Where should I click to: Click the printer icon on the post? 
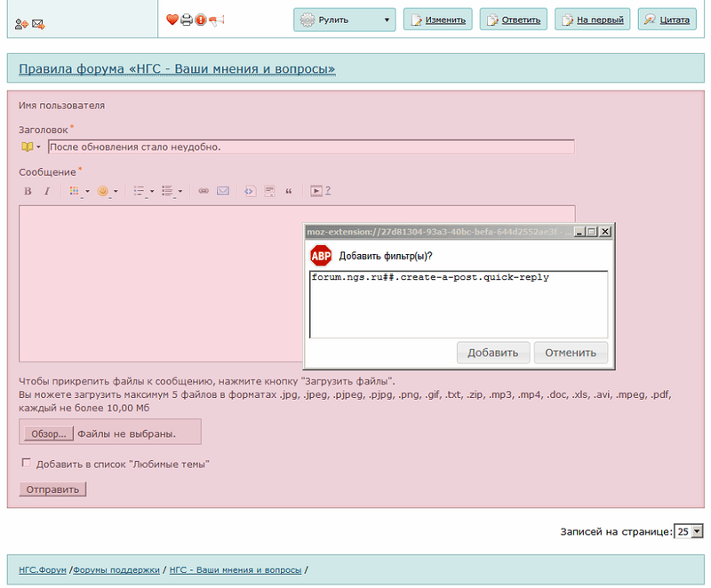click(x=187, y=20)
